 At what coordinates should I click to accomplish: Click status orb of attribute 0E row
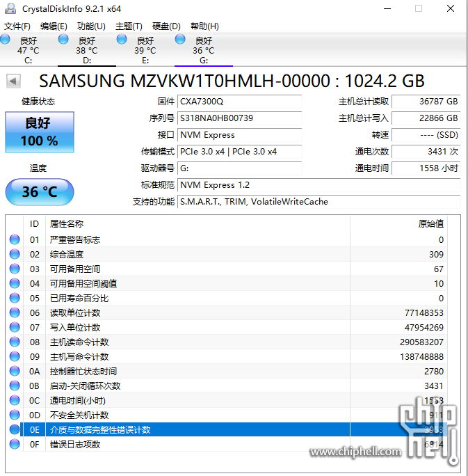(x=15, y=429)
